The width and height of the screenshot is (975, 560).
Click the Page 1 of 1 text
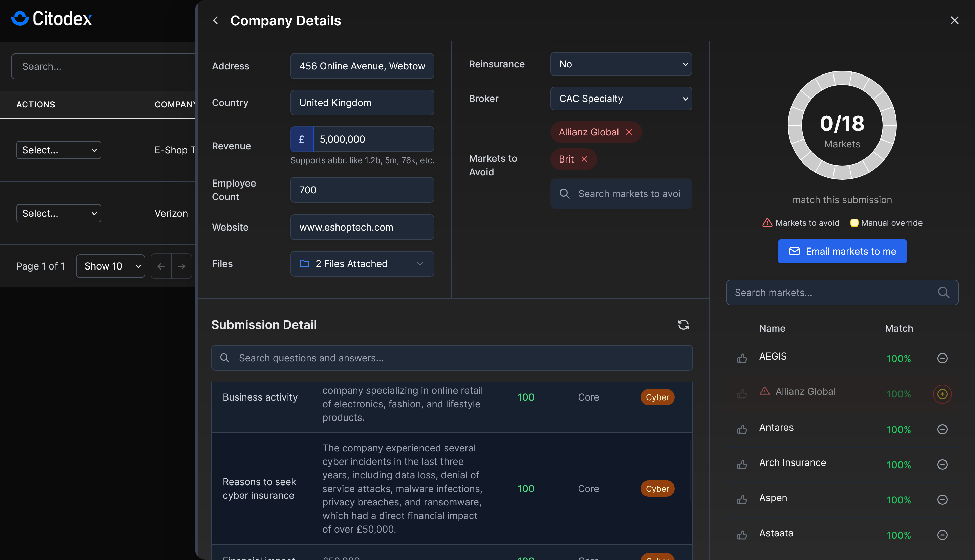tap(40, 266)
